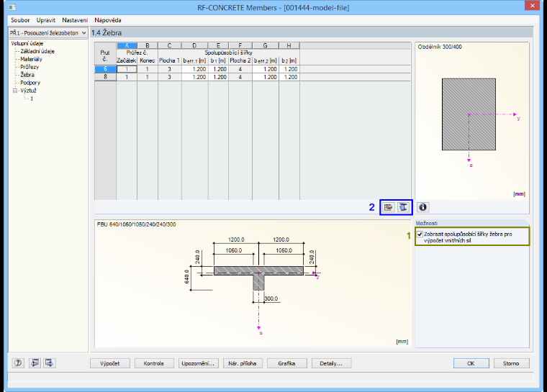547x392 pixels.
Task: Select the beff,1 cell for member 6
Action: (x=194, y=69)
